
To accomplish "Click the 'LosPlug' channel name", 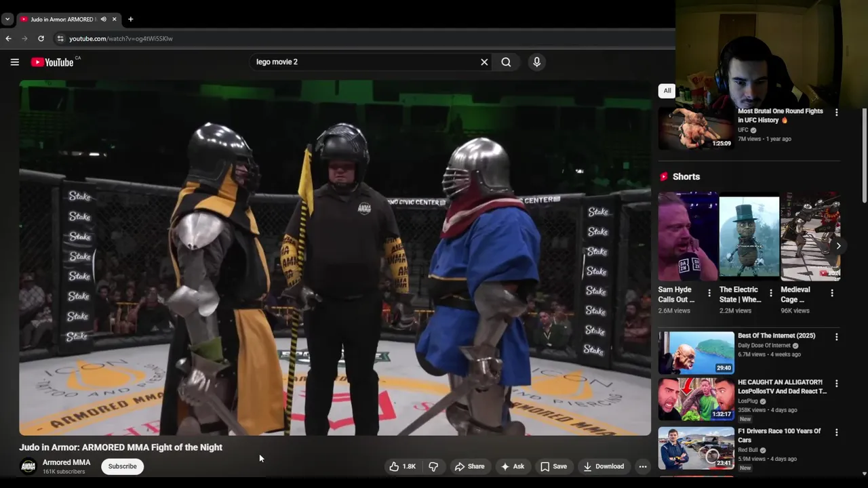I will click(x=748, y=401).
